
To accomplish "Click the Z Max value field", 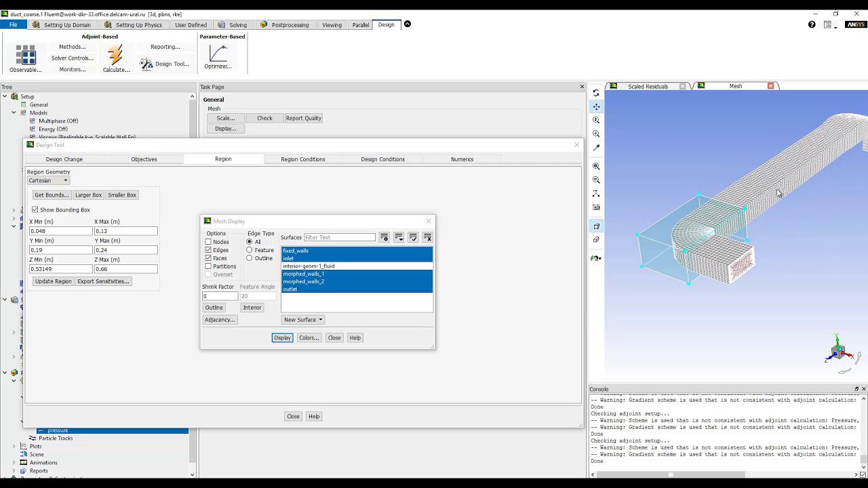I will click(x=125, y=269).
